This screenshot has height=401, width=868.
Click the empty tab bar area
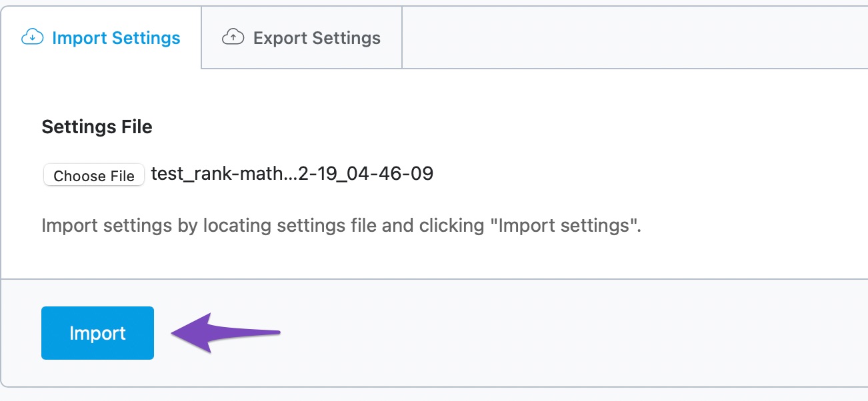tap(633, 37)
